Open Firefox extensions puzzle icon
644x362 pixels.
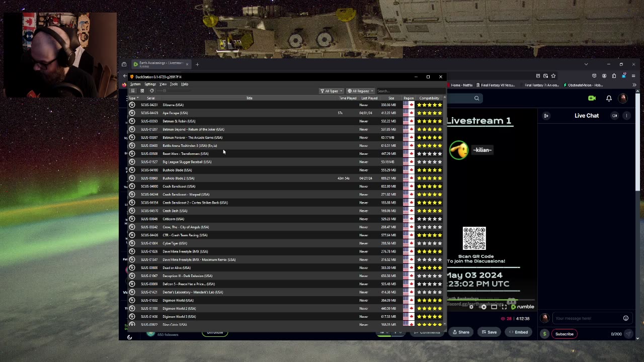click(x=614, y=76)
